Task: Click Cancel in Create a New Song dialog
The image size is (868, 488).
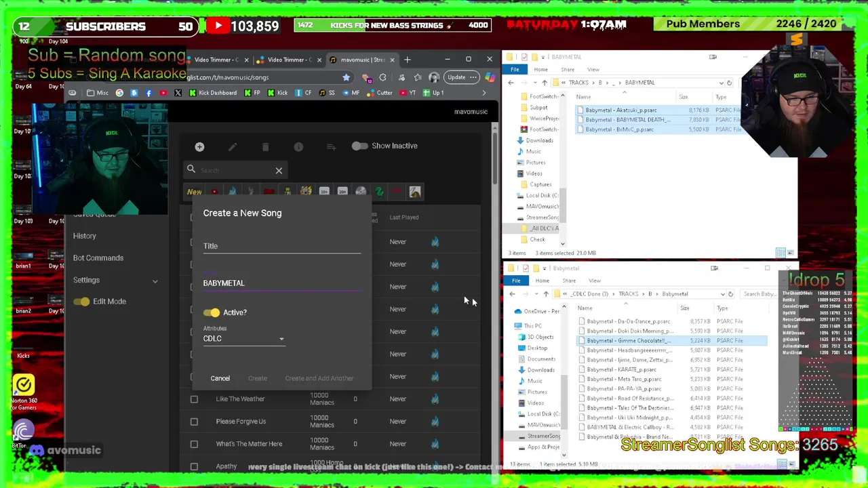Action: (x=220, y=378)
